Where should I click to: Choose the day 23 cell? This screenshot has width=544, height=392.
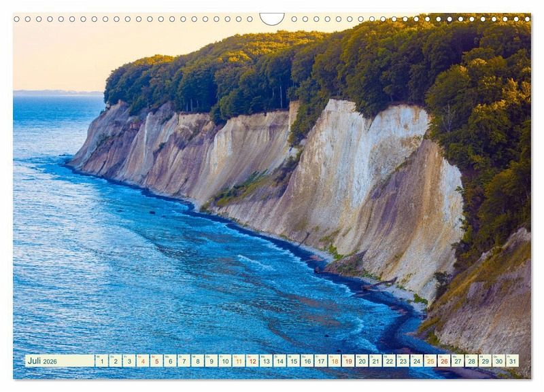pos(403,361)
